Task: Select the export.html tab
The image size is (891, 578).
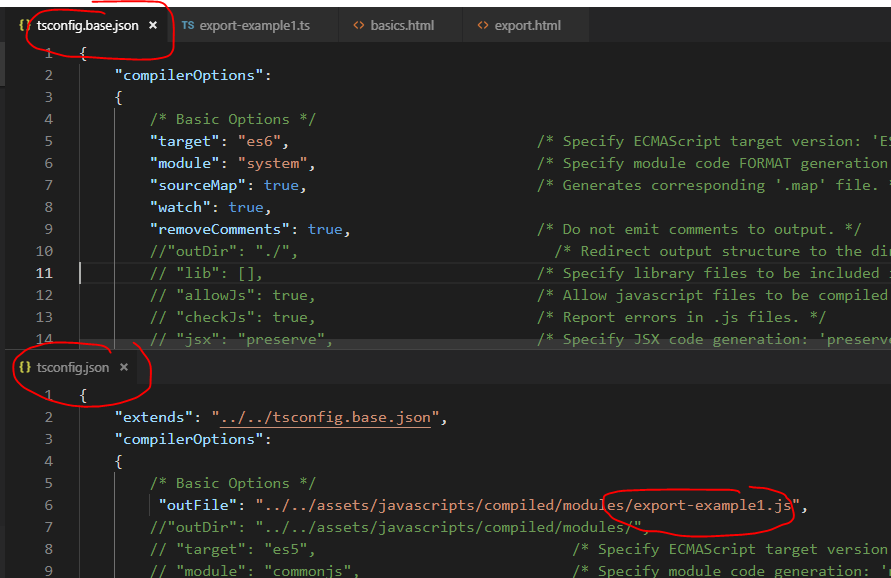Action: click(527, 25)
